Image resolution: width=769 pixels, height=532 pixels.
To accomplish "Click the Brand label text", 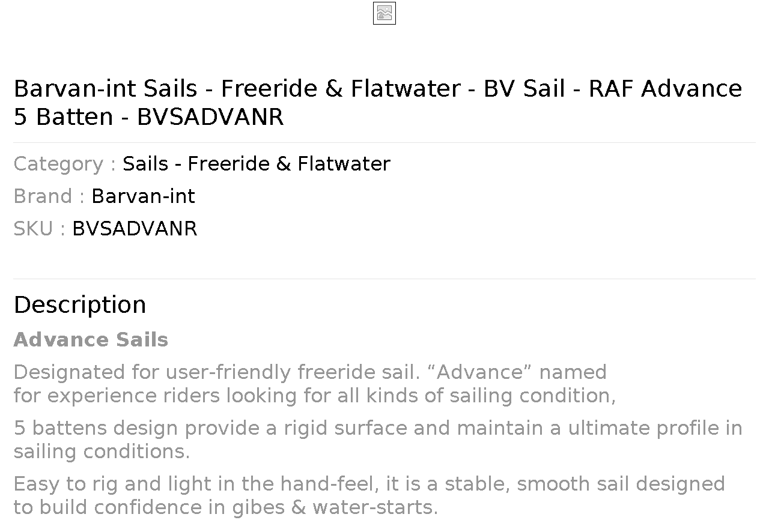I will 49,196.
